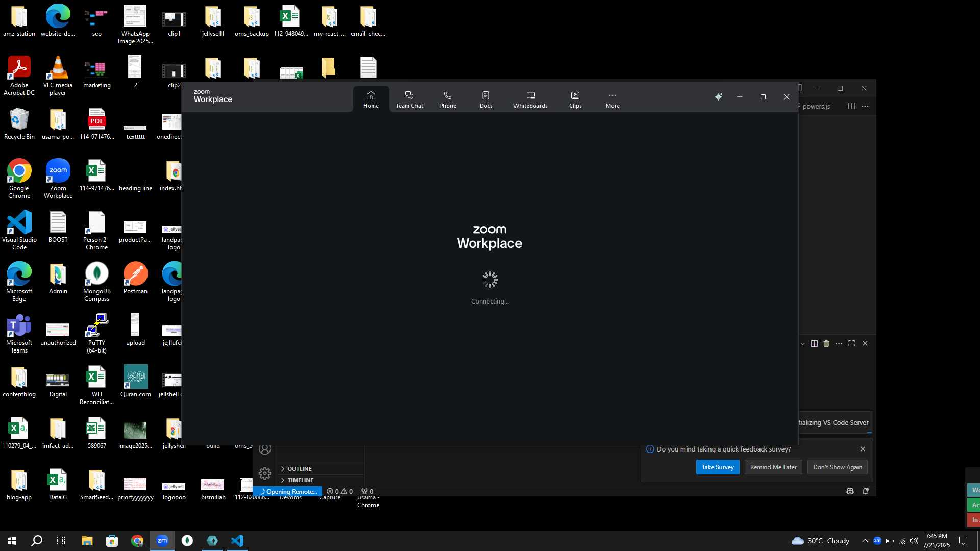Open the Windows Action Center
Viewport: 980px width, 551px height.
coord(963,541)
